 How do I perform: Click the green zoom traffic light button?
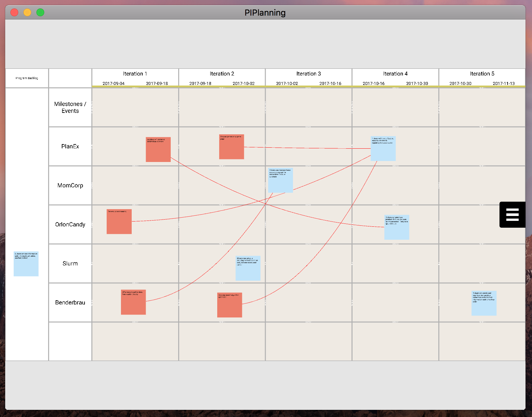(40, 12)
